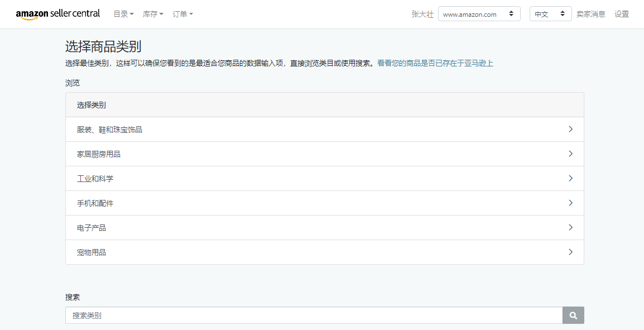Open 卖家消息 seller messages

(591, 14)
